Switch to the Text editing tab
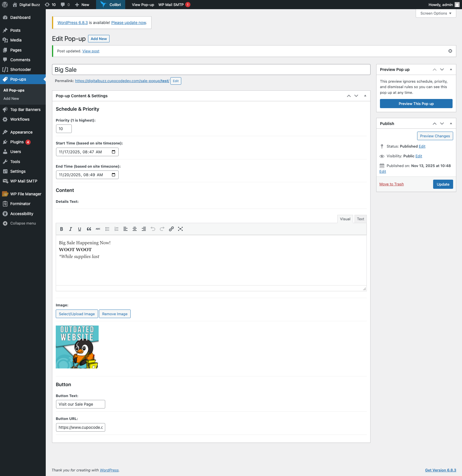The width and height of the screenshot is (462, 476). pos(360,219)
